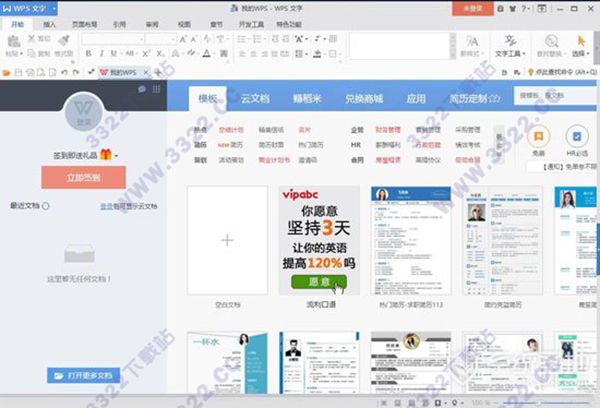Toggle Superscript formatting
600x408 pixels.
[146, 53]
